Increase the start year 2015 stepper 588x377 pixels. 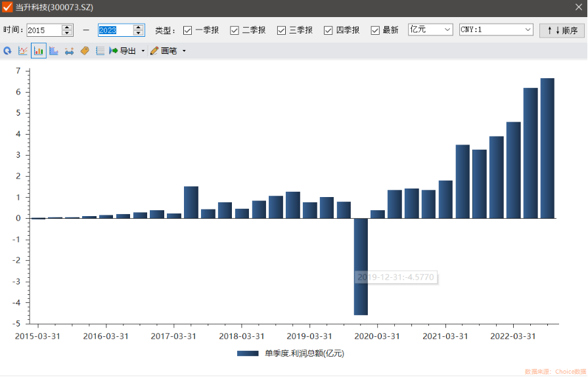(67, 27)
